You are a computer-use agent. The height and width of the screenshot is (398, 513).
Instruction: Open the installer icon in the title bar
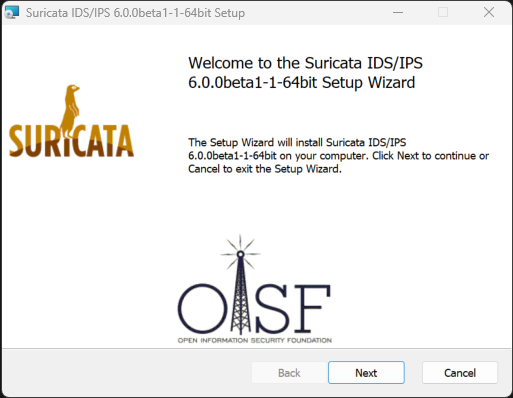(12, 13)
